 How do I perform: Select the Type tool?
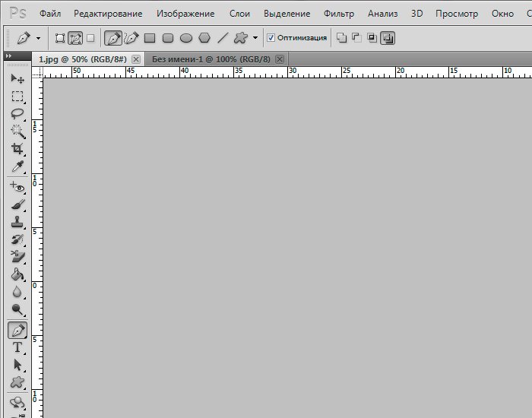tap(17, 347)
